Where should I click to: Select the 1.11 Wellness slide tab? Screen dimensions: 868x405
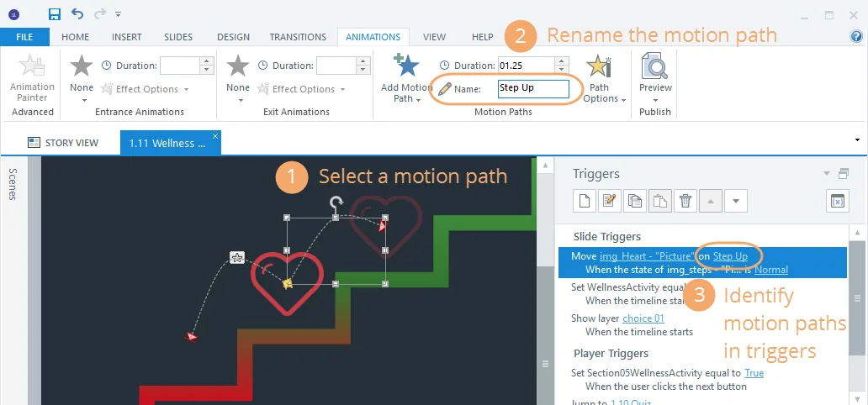(x=167, y=144)
